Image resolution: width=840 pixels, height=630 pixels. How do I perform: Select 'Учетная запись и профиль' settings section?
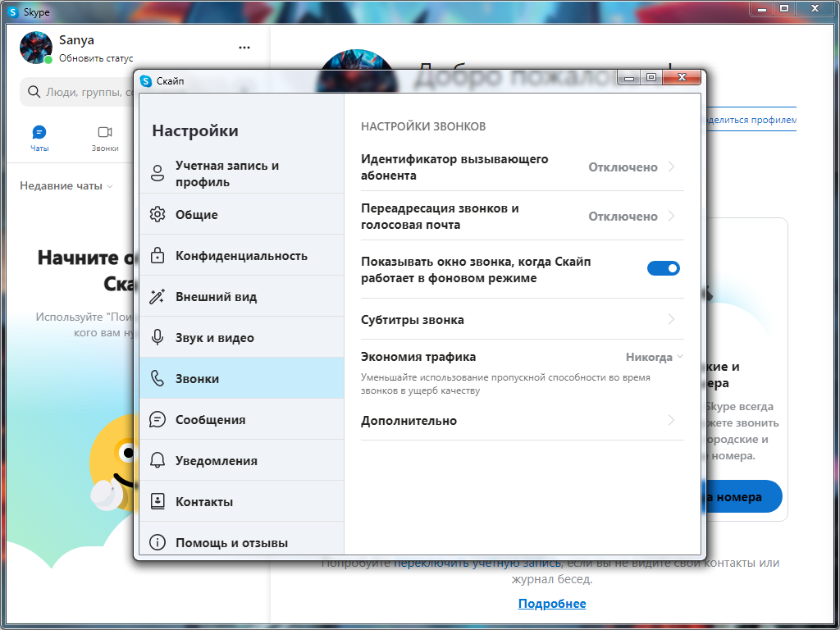[242, 174]
